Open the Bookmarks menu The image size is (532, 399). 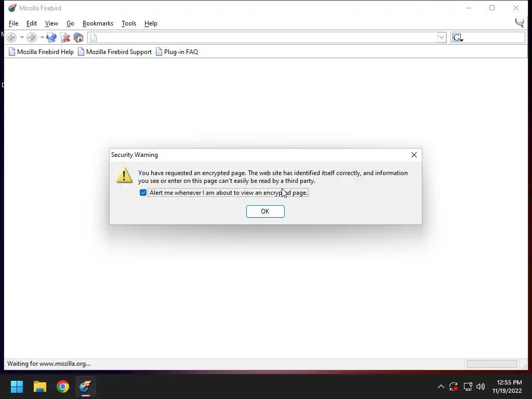pyautogui.click(x=98, y=23)
